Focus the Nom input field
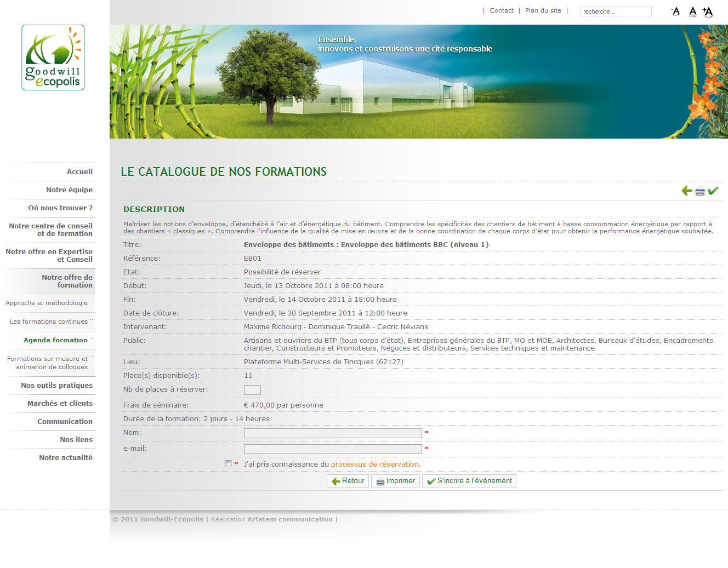 tap(333, 433)
